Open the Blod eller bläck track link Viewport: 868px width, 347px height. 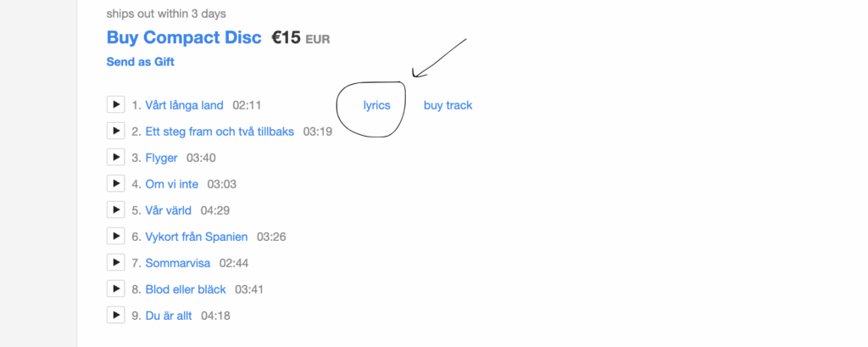pos(186,289)
